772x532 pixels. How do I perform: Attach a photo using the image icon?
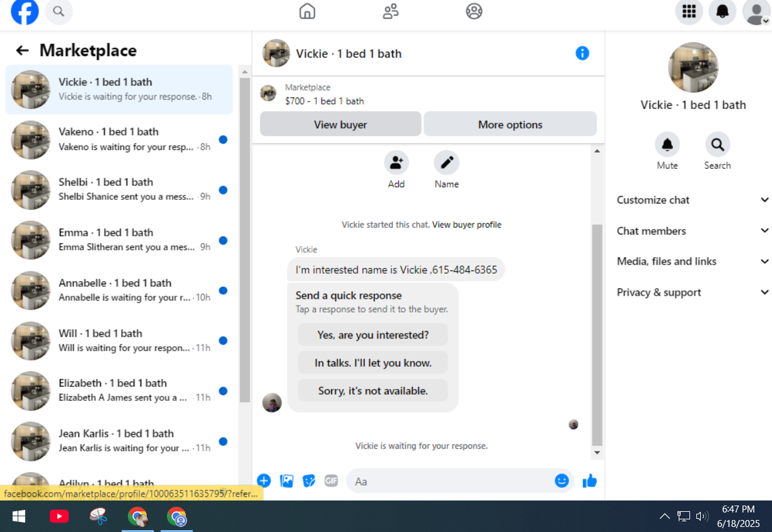point(287,481)
